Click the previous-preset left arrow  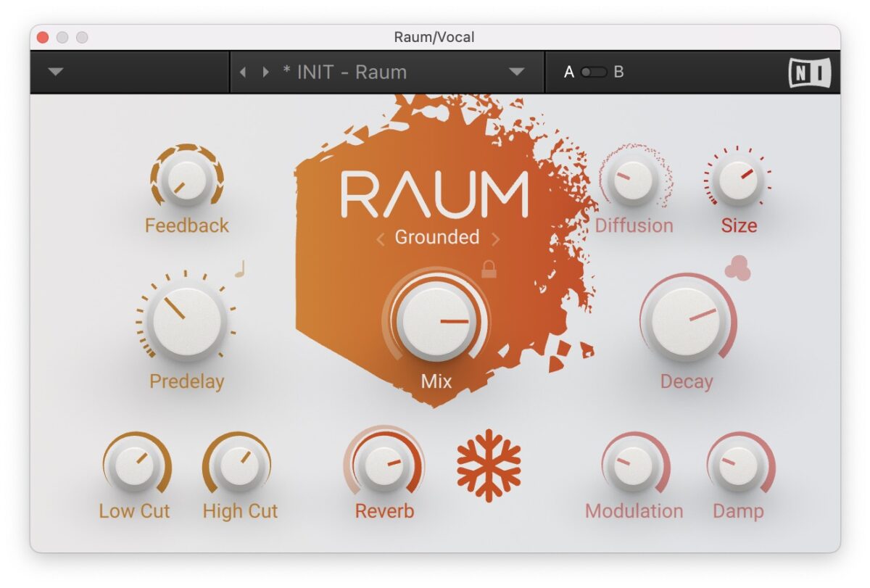244,72
